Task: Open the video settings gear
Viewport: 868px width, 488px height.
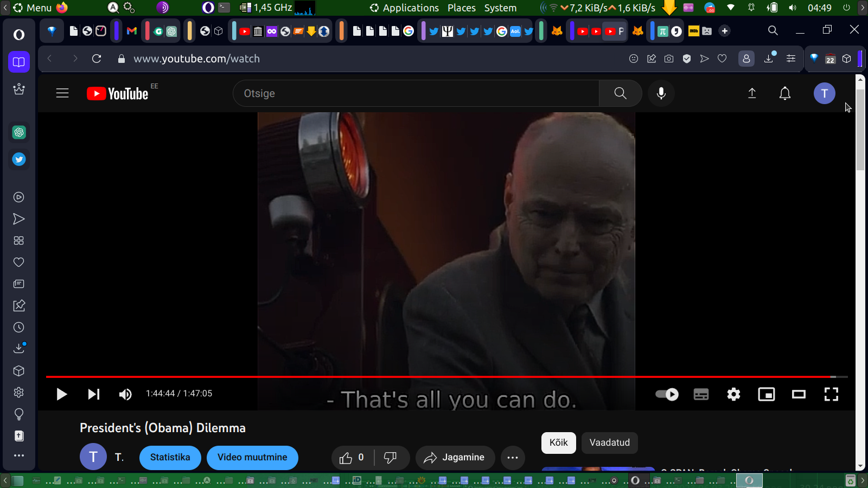Action: [x=733, y=394]
